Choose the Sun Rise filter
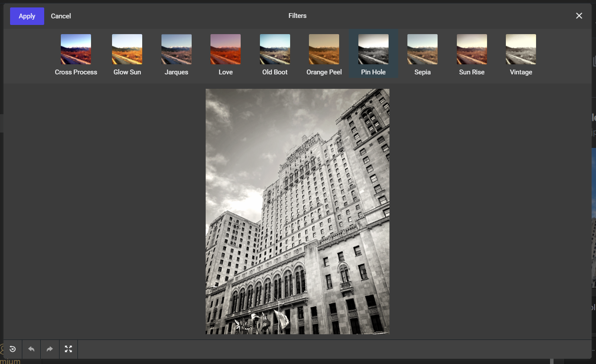Viewport: 596px width, 364px height. (472, 55)
